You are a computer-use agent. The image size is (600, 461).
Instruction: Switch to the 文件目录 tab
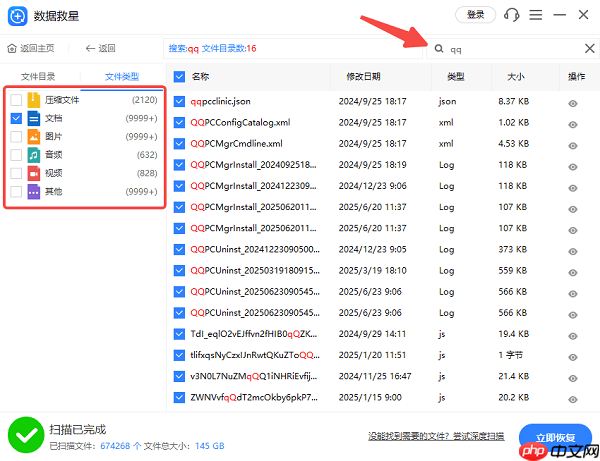point(38,77)
